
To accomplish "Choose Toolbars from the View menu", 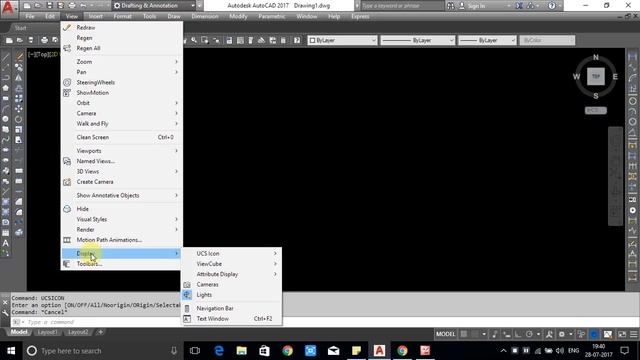I will [x=122, y=264].
